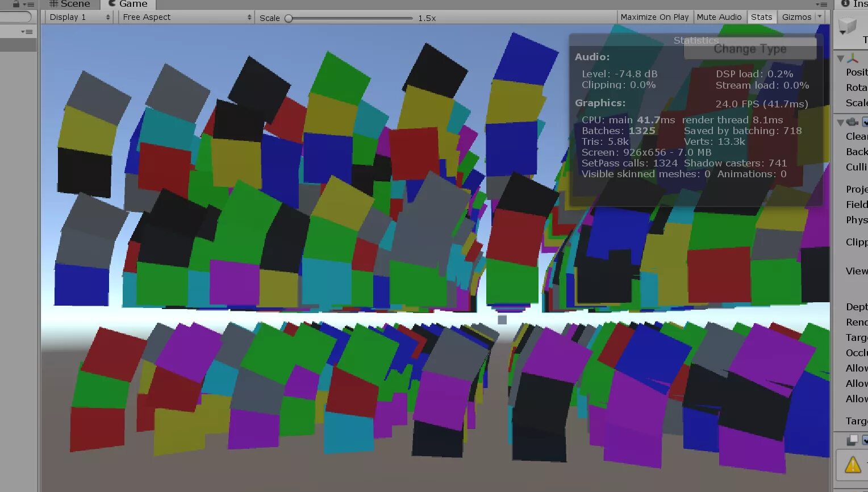Image resolution: width=868 pixels, height=492 pixels.
Task: Toggle Gizmos in the Game view
Action: pos(796,17)
